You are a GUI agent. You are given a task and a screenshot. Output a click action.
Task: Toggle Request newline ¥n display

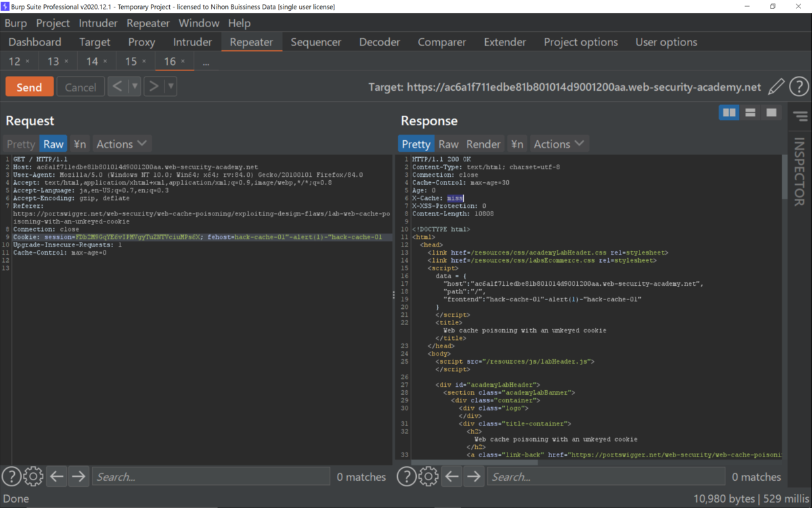[x=80, y=144]
